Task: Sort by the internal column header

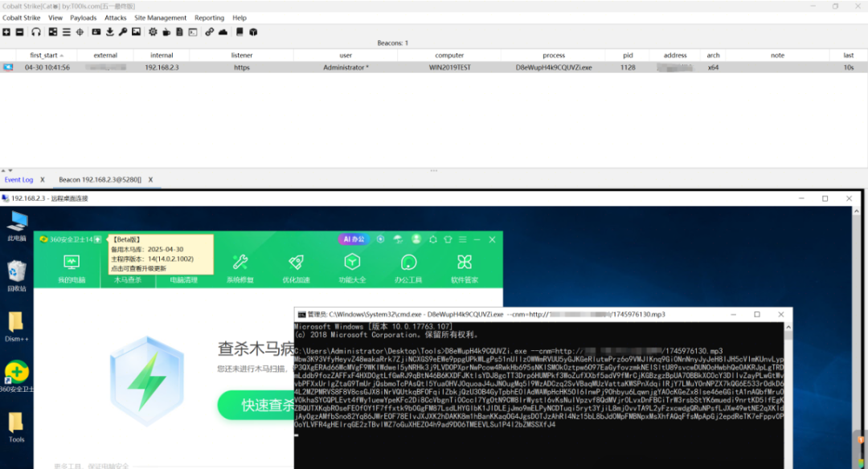Action: pos(162,55)
